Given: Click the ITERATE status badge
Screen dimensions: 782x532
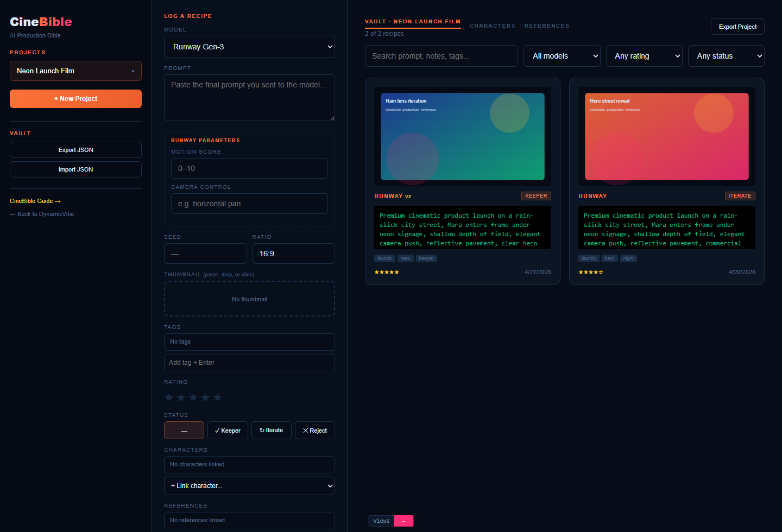Looking at the screenshot, I should coord(740,196).
